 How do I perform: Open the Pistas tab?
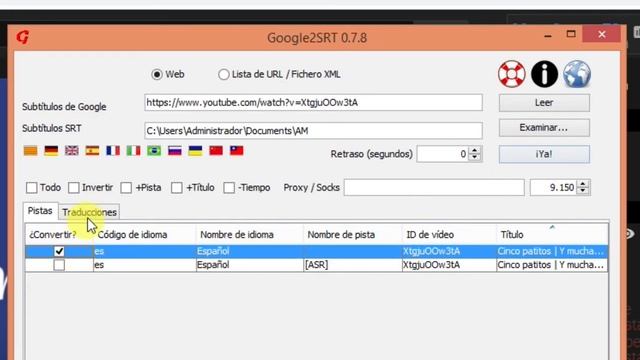click(40, 211)
